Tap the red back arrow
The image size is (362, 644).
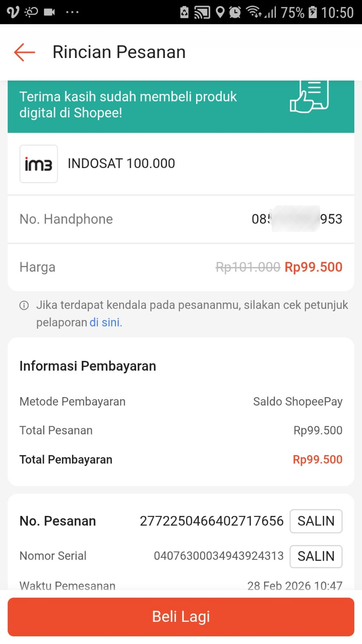tap(25, 52)
